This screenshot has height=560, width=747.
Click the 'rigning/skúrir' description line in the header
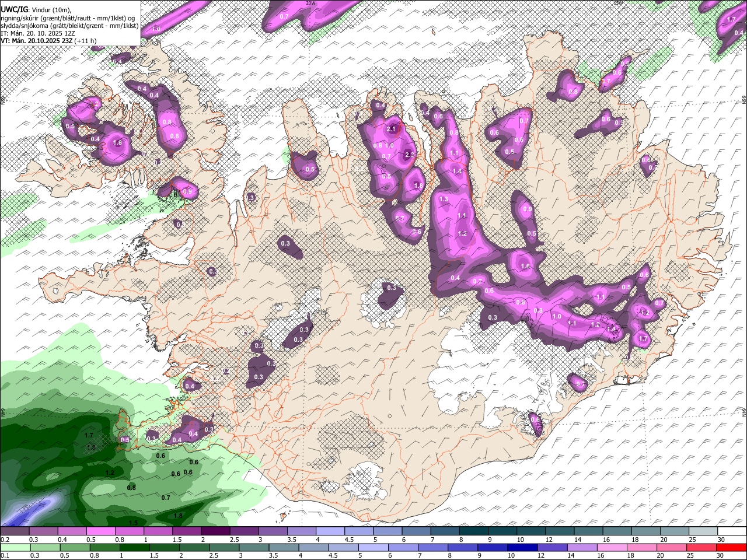pyautogui.click(x=68, y=17)
